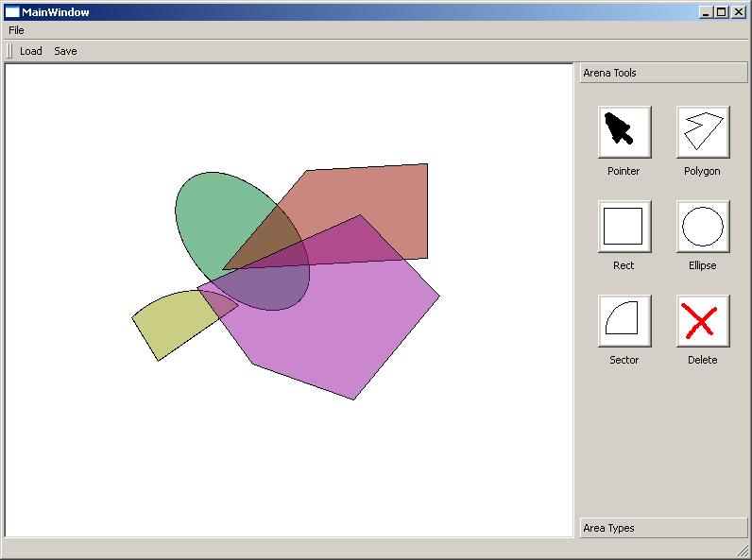752x560 pixels.
Task: Choose the Polygon drawing tool
Action: click(x=703, y=132)
